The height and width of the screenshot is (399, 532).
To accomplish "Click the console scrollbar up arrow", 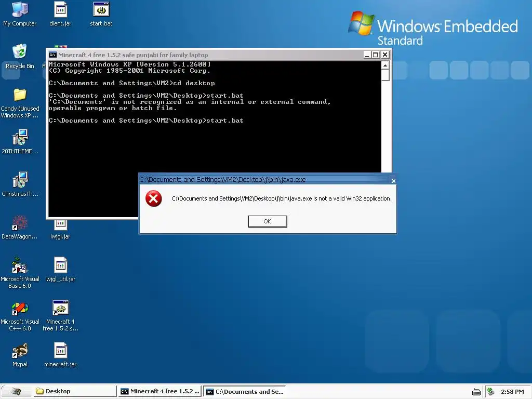I will click(x=385, y=65).
